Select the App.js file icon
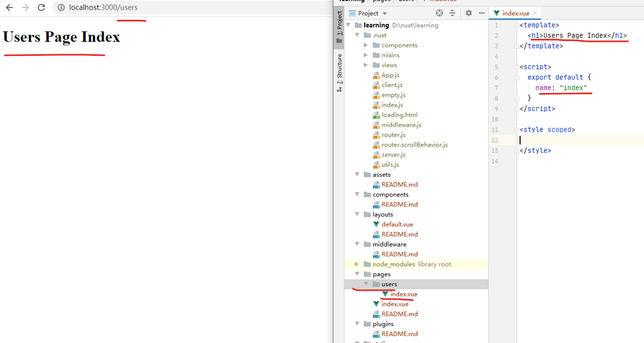The image size is (644, 343). click(x=376, y=75)
